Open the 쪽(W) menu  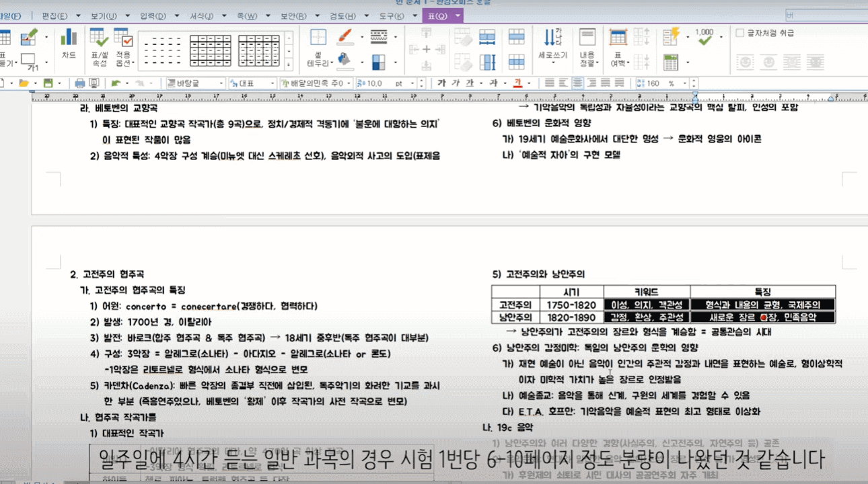click(x=247, y=15)
